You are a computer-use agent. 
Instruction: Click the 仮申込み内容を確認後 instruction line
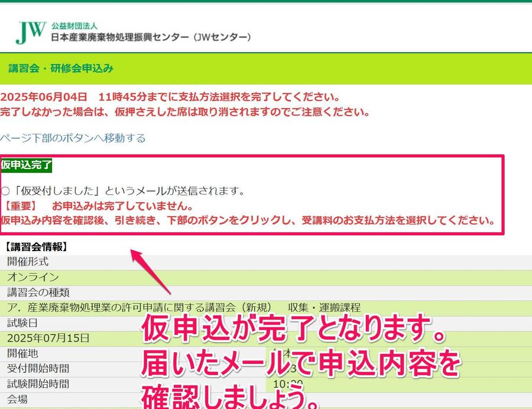(248, 220)
